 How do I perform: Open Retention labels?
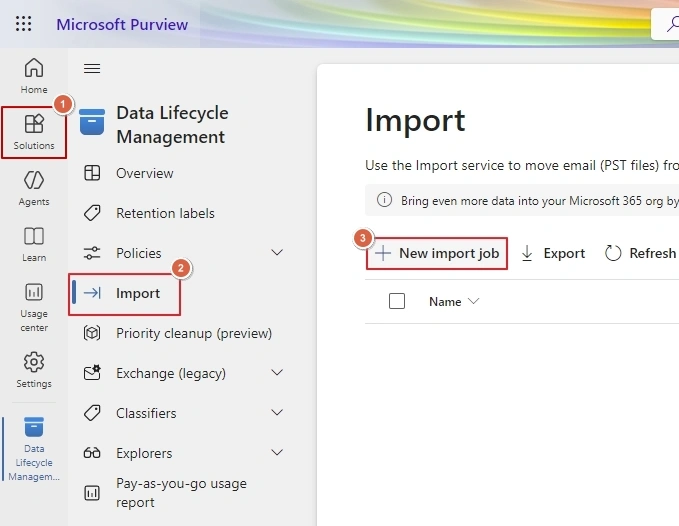(x=165, y=213)
